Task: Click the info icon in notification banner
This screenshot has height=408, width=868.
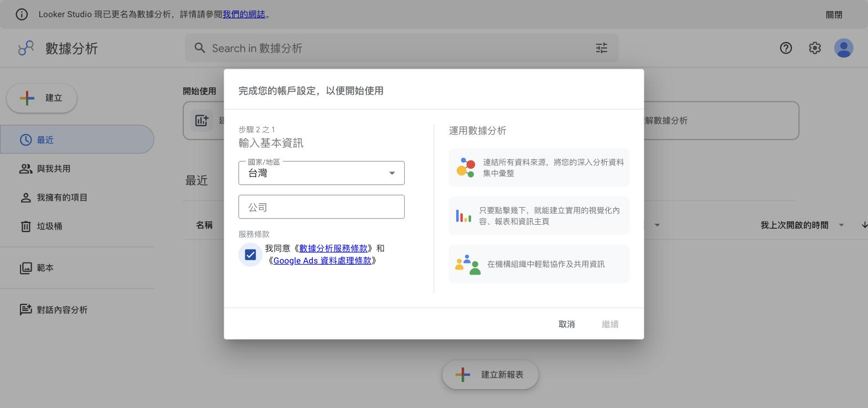Action: (x=22, y=14)
